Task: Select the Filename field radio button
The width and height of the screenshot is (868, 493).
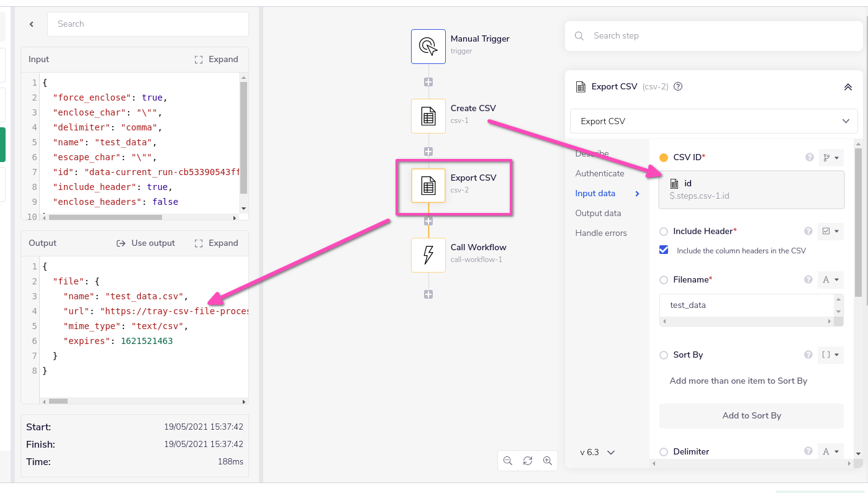Action: coord(664,279)
